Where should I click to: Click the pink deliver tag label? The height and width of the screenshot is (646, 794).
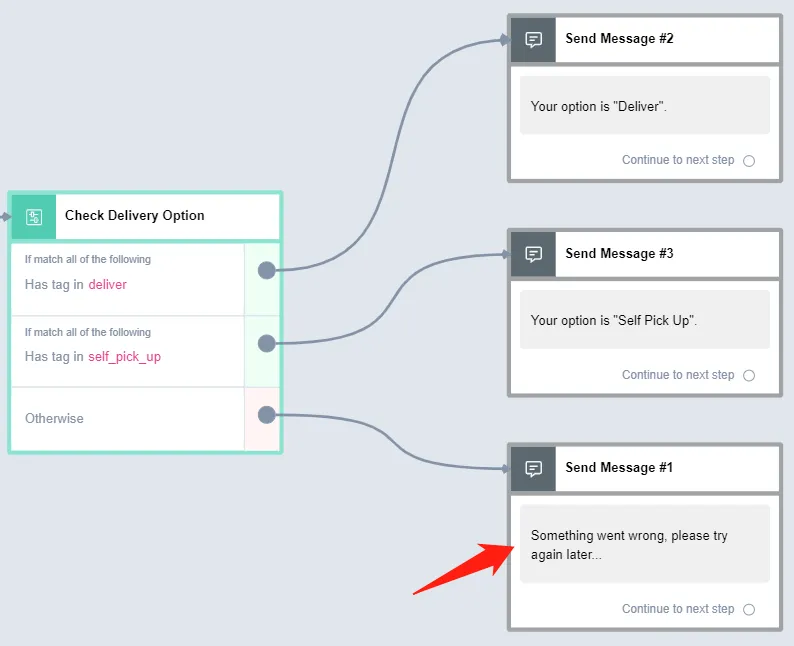tap(107, 285)
